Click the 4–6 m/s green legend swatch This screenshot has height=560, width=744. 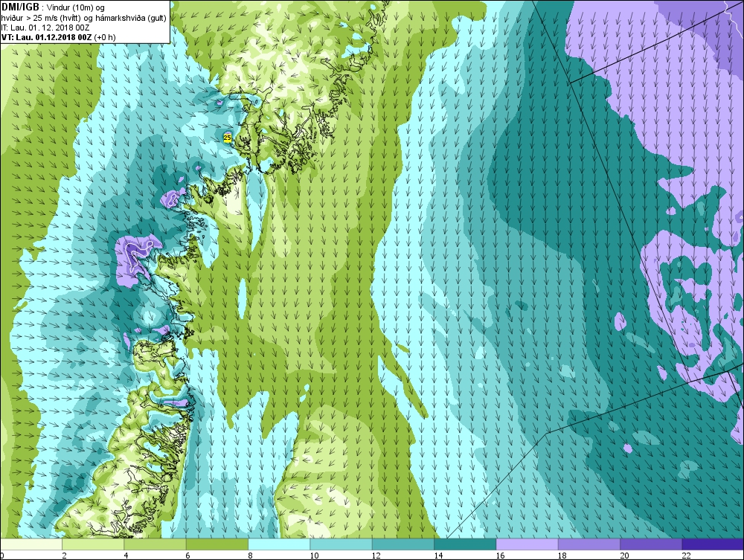155,544
